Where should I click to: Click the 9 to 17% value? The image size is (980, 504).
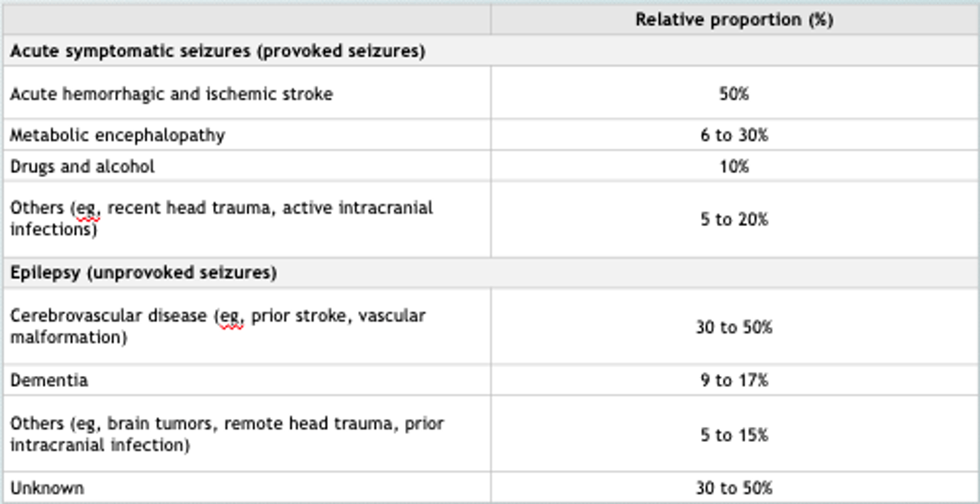coord(734,379)
